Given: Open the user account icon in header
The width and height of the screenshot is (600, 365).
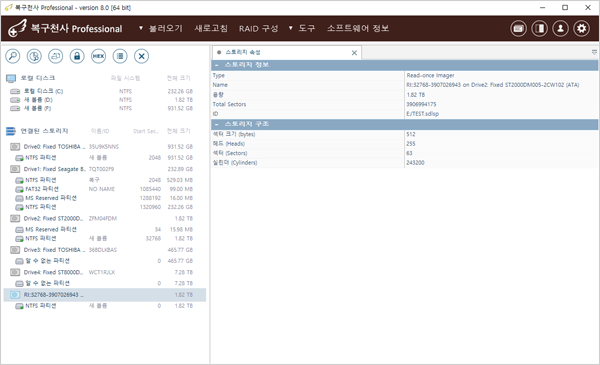Looking at the screenshot, I should [x=561, y=28].
